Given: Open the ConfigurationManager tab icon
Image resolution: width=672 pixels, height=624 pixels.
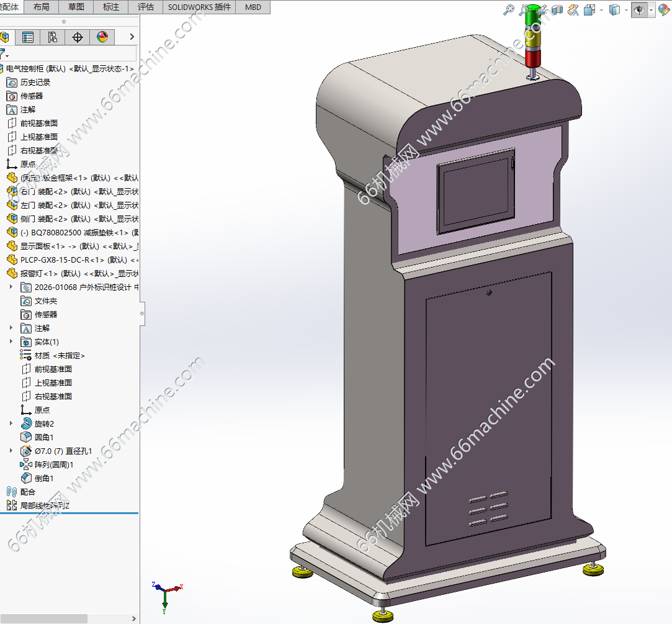Looking at the screenshot, I should coord(53,37).
